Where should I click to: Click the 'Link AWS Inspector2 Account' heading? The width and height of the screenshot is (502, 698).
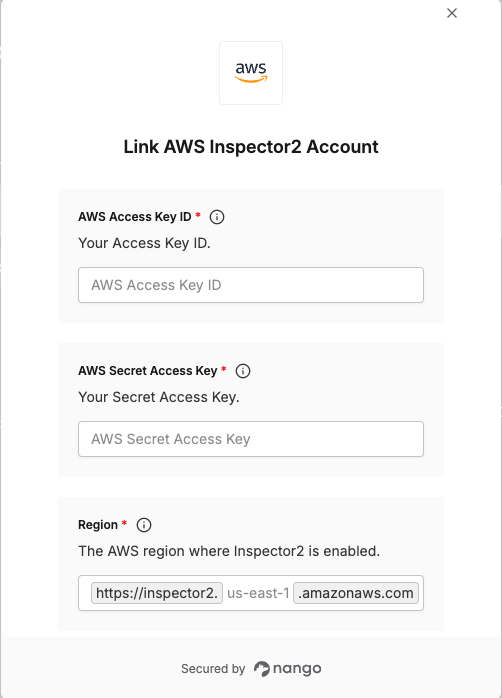251,147
